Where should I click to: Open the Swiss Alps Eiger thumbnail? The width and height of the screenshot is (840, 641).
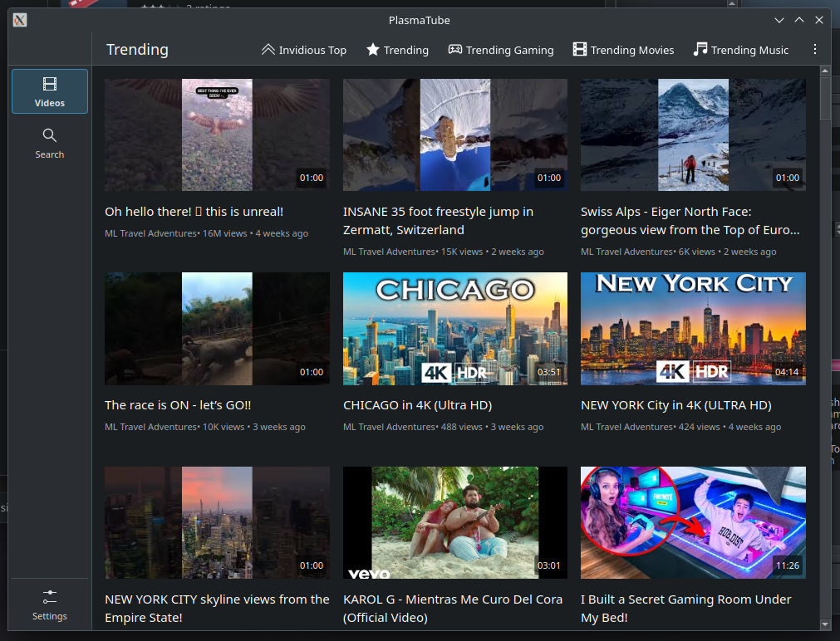[x=693, y=135]
